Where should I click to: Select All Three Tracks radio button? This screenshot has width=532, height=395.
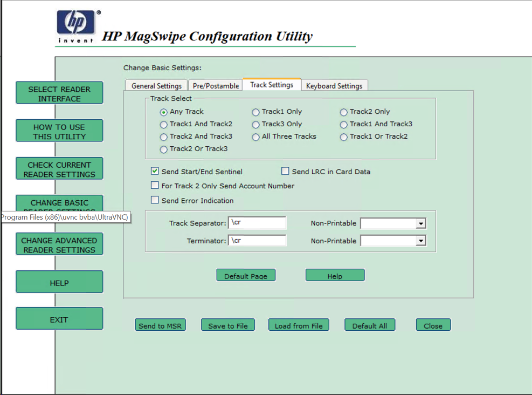(255, 137)
